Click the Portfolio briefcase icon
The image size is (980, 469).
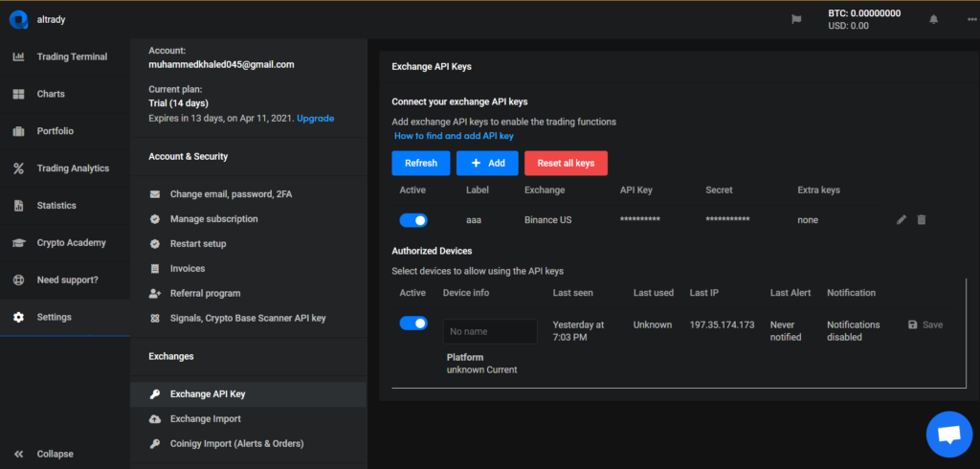point(18,131)
